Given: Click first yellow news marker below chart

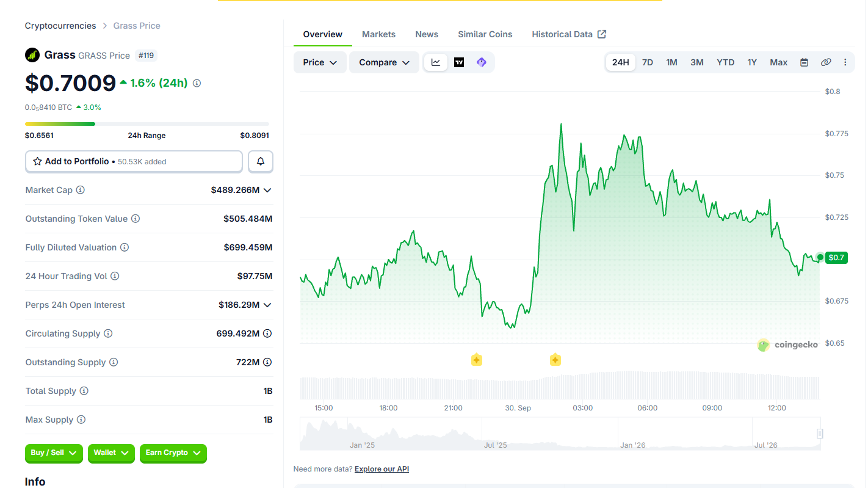Looking at the screenshot, I should coord(477,360).
